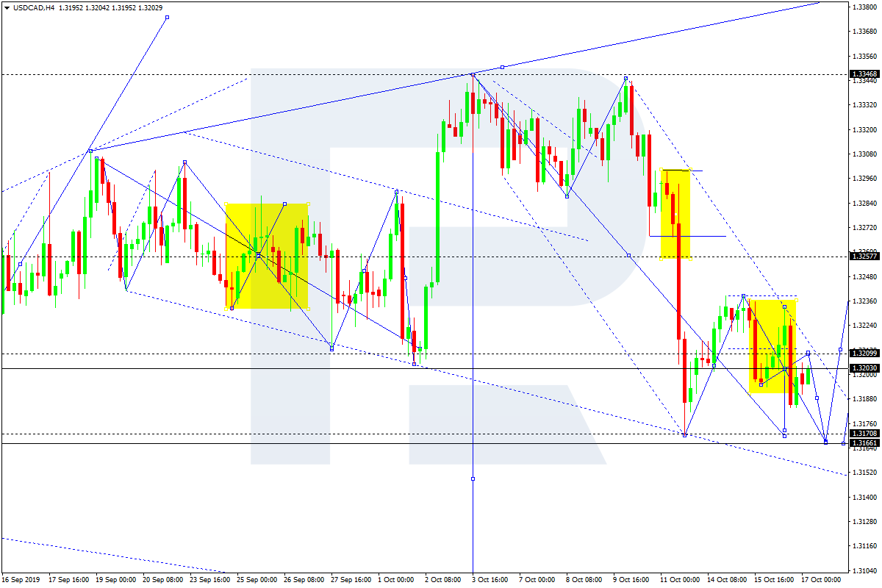Click the 1.32030 current price tag
The height and width of the screenshot is (588, 882).
click(863, 368)
